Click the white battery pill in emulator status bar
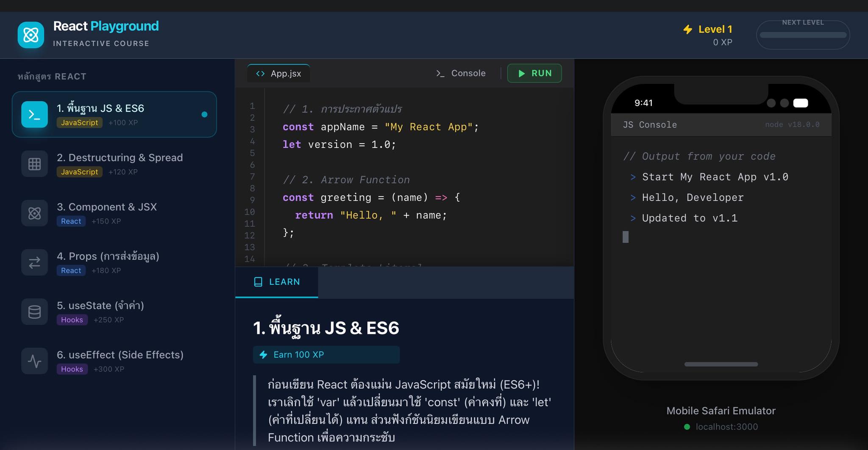The image size is (868, 450). pyautogui.click(x=801, y=103)
